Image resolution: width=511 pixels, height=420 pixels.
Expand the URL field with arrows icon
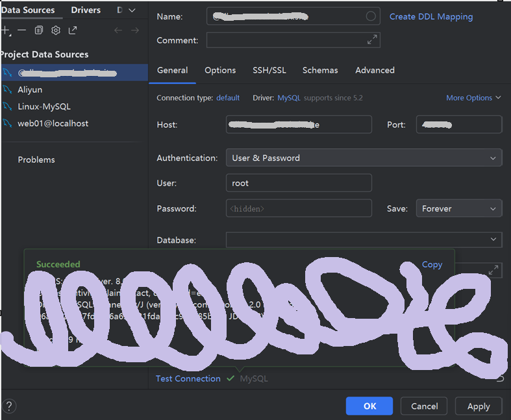tap(493, 271)
